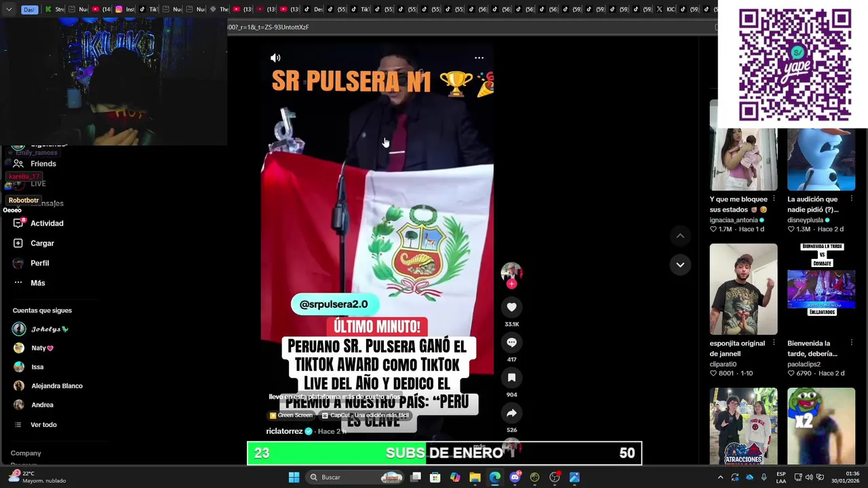
Task: Open Naty followed account
Action: (x=34, y=348)
